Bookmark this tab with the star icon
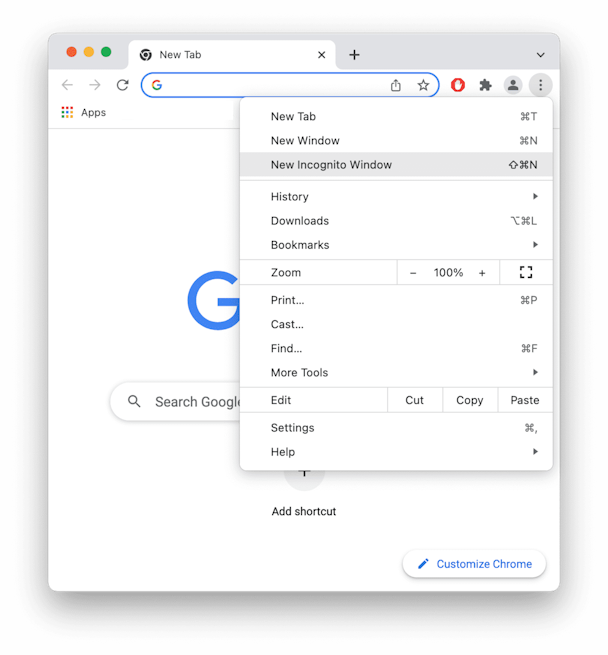 pos(423,85)
